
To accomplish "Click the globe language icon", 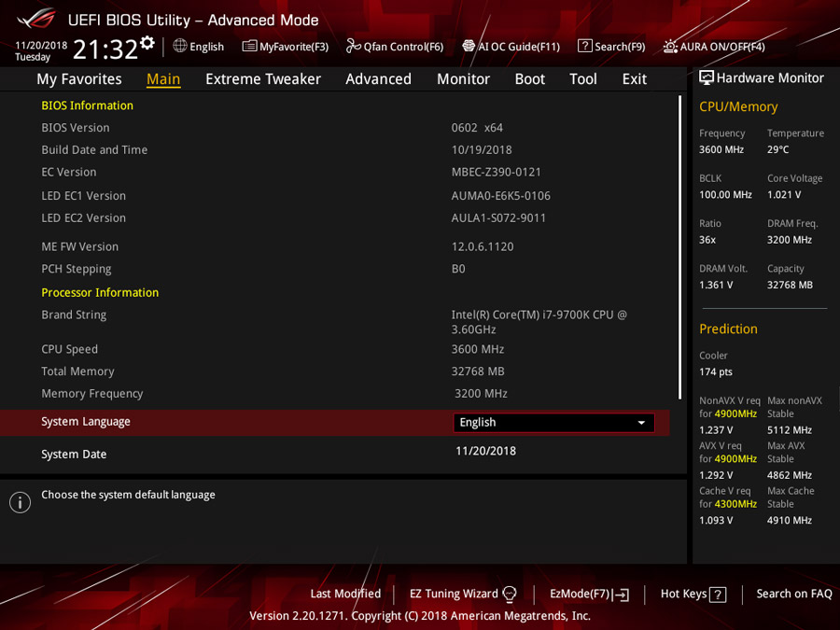I will tap(180, 46).
